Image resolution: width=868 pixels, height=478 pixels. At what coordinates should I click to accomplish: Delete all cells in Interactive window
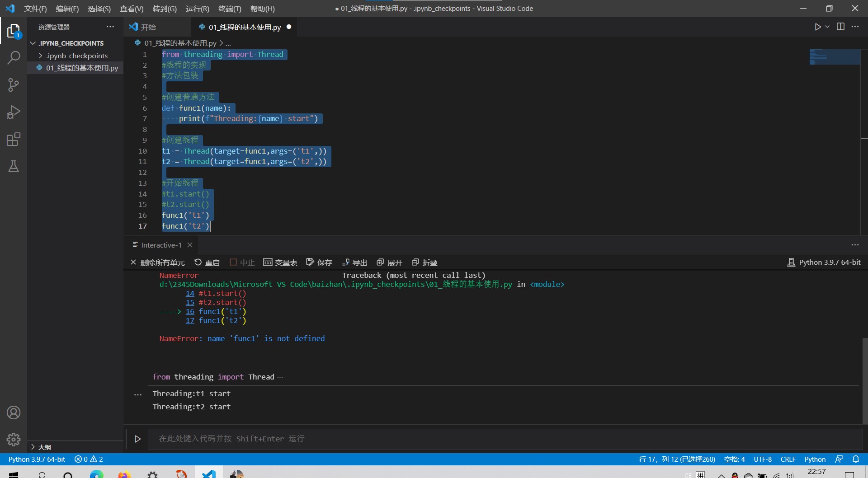(x=157, y=262)
